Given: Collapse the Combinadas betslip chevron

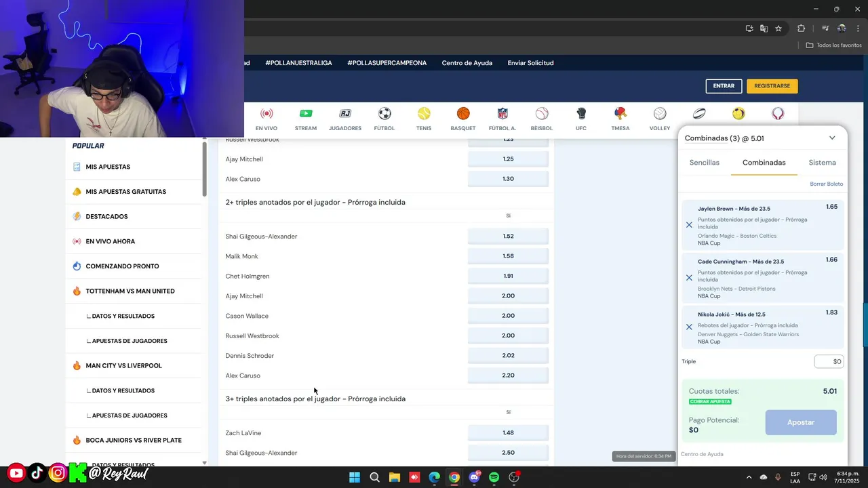Looking at the screenshot, I should tap(832, 138).
